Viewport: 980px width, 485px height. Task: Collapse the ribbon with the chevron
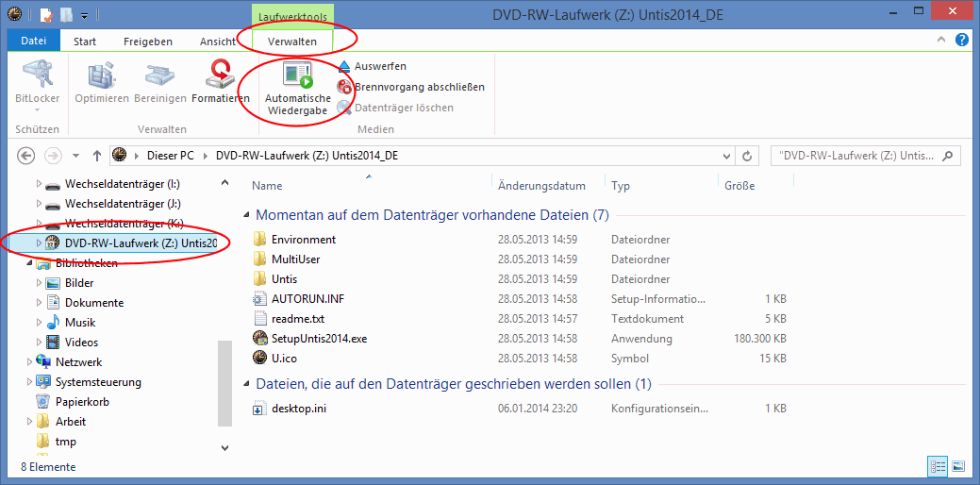coord(942,42)
